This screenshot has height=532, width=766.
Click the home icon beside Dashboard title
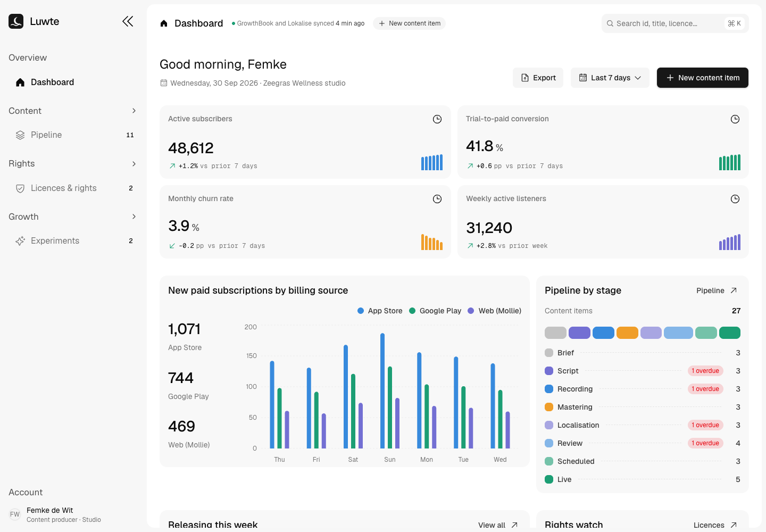(164, 23)
